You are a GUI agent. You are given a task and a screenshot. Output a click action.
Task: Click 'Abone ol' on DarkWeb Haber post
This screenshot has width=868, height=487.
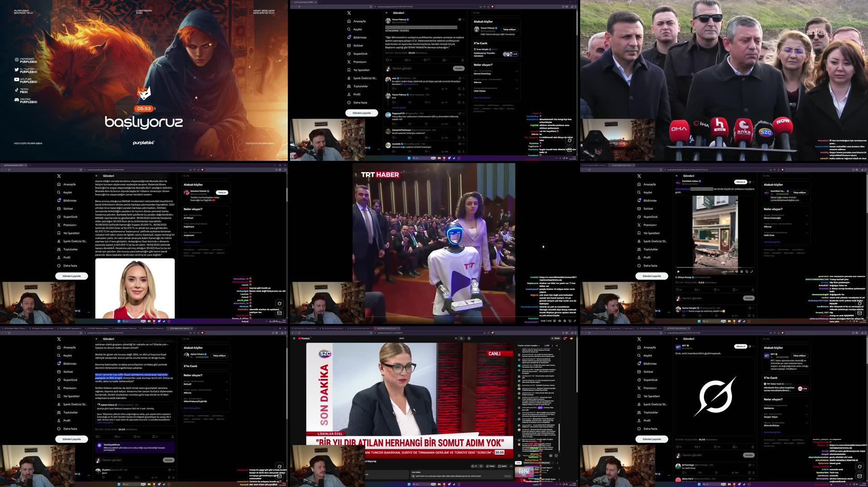740,182
